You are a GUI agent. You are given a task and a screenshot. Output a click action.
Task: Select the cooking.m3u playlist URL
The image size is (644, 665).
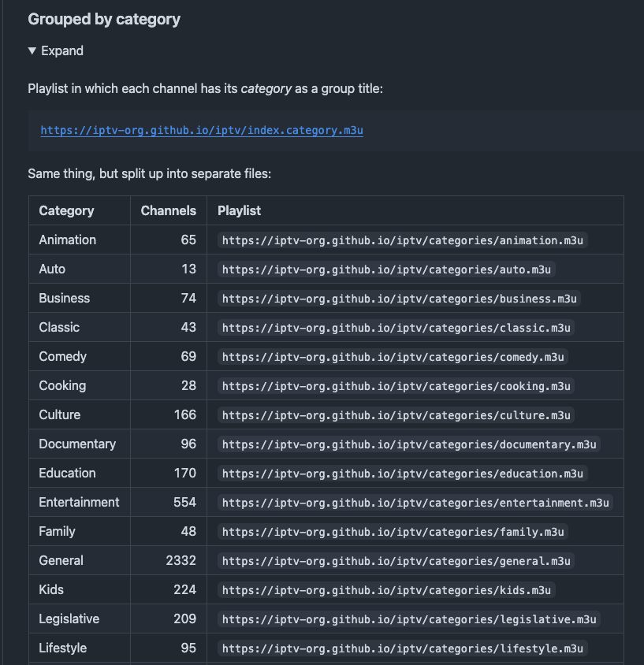point(396,386)
